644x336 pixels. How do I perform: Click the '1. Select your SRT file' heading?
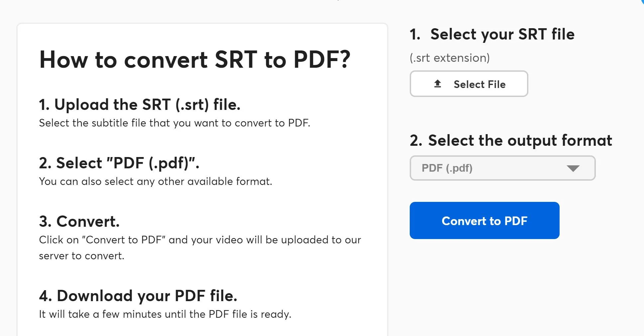coord(492,34)
